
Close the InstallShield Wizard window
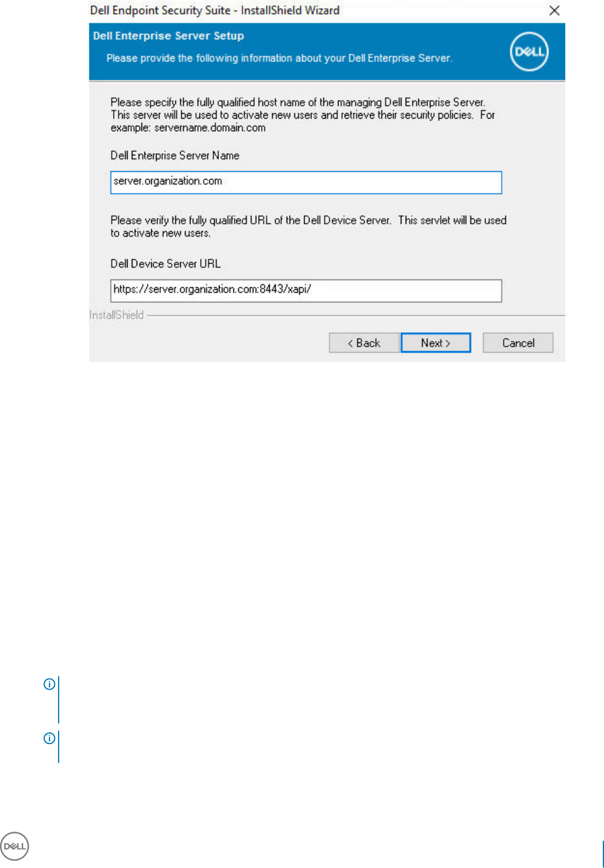pyautogui.click(x=554, y=10)
